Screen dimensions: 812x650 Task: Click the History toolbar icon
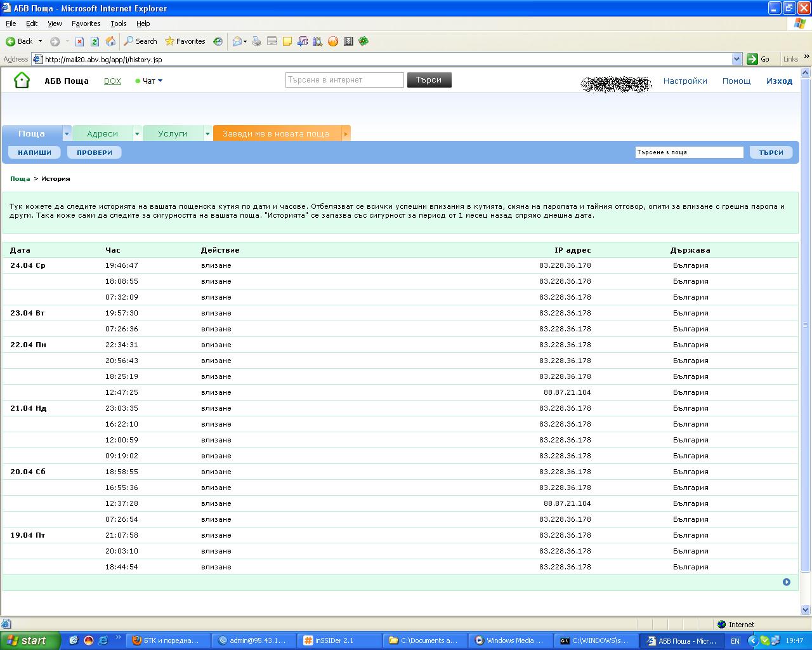point(218,41)
